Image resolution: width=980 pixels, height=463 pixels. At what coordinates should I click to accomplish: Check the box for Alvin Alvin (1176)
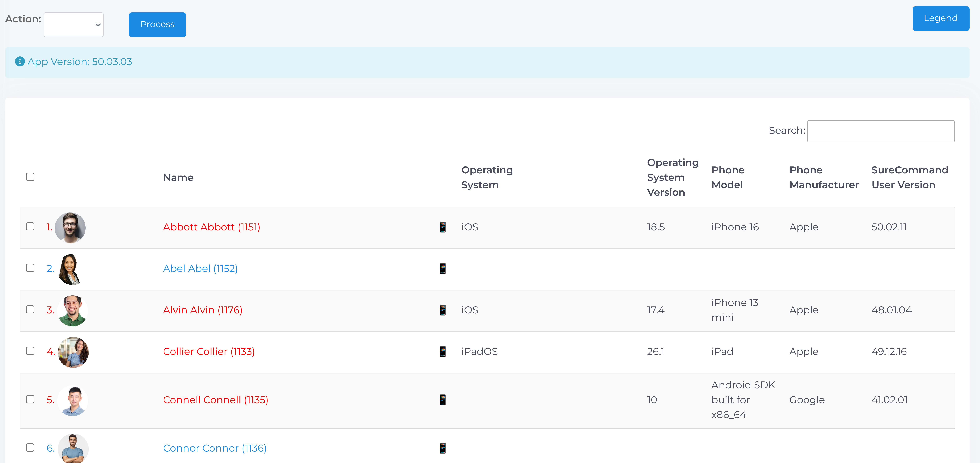[30, 309]
